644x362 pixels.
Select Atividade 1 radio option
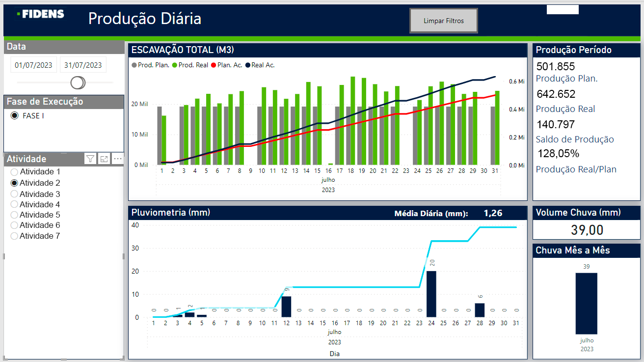(14, 172)
